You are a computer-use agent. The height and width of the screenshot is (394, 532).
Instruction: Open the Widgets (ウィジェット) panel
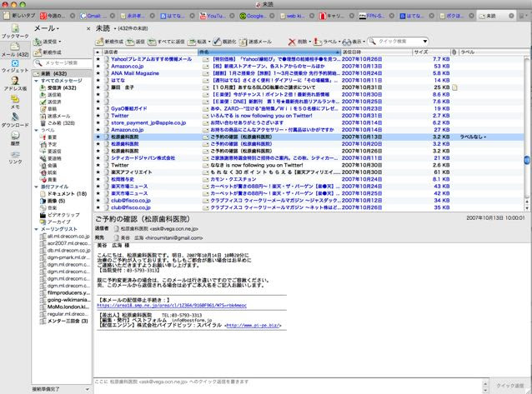click(15, 66)
